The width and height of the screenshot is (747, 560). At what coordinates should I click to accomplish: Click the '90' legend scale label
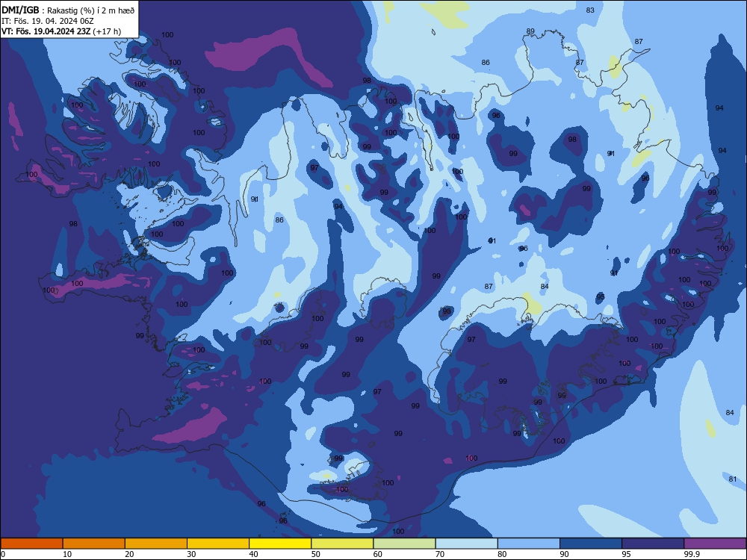(x=564, y=554)
